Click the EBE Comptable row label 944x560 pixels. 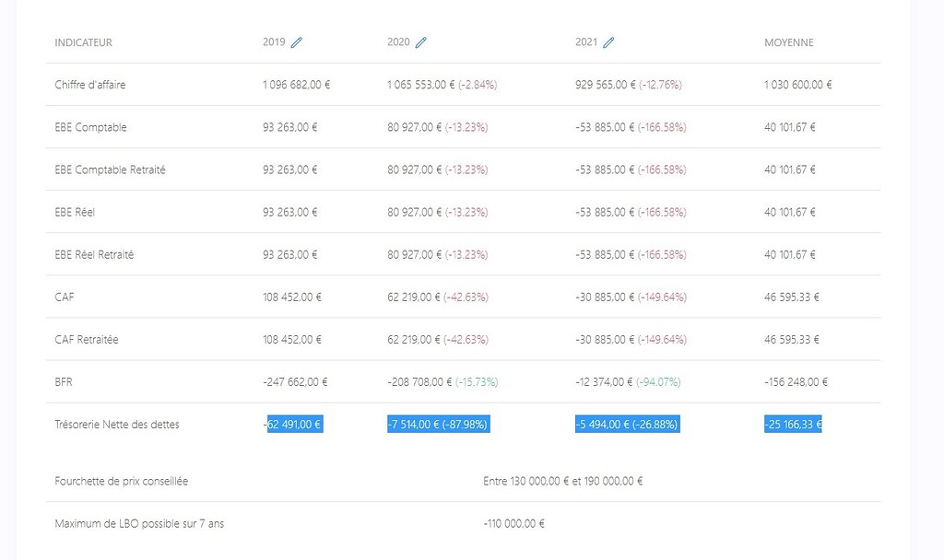coord(90,127)
